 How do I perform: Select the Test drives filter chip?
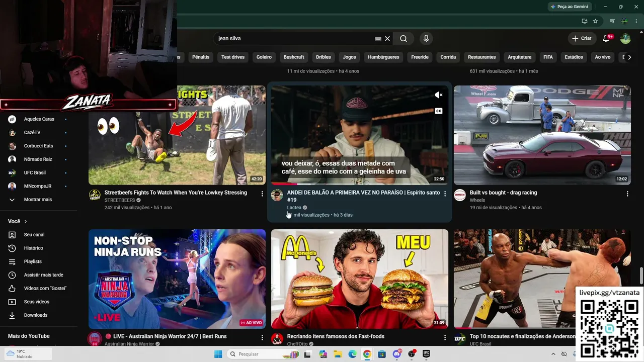233,57
